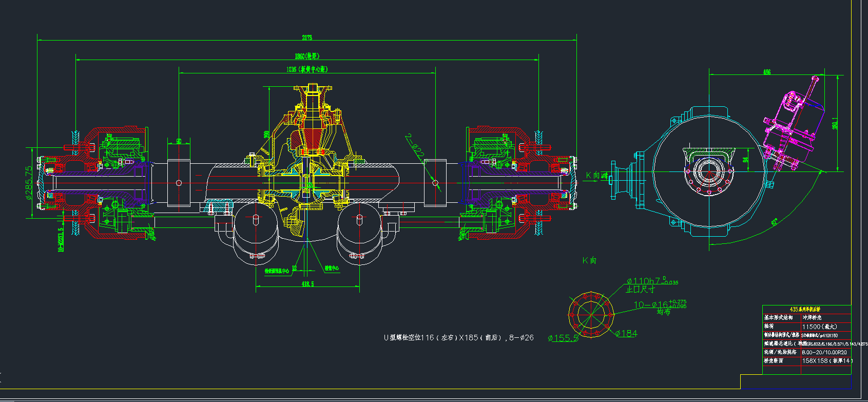Image resolution: width=868 pixels, height=402 pixels.
Task: Click the ø285.75 diameter dimension text
Action: [x=29, y=182]
